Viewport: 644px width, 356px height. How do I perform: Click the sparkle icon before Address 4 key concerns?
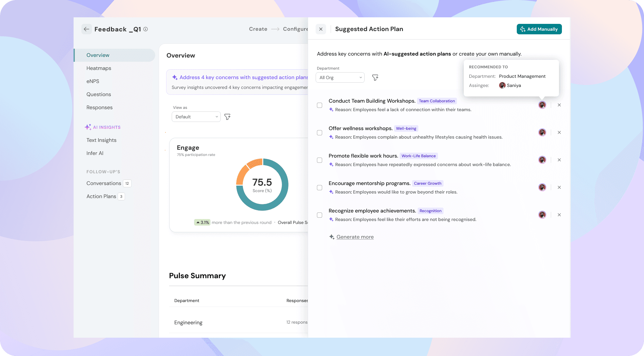coord(175,77)
